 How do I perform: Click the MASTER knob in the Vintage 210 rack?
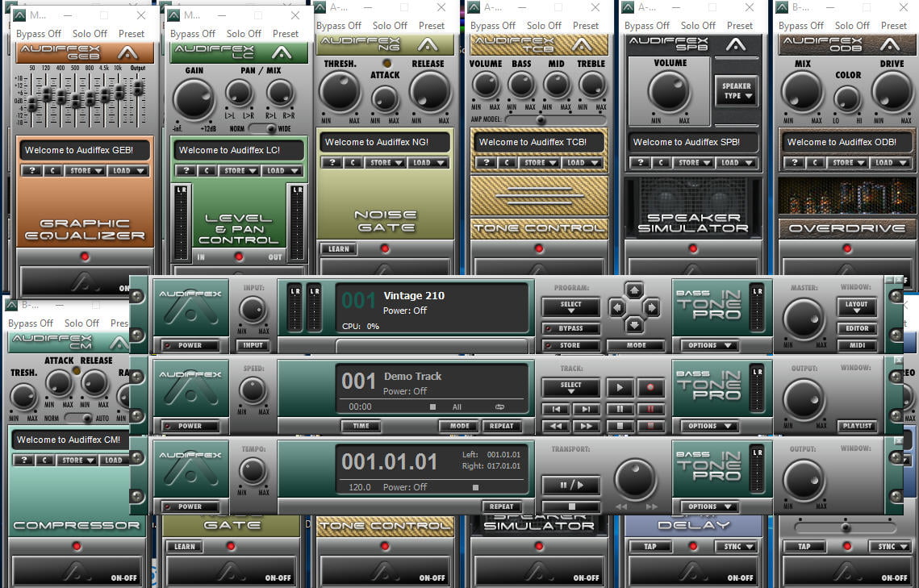point(803,318)
